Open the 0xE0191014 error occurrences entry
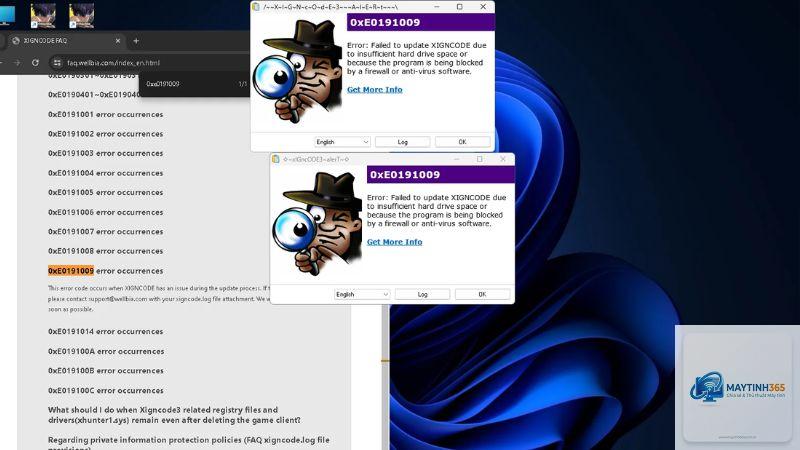 [106, 332]
